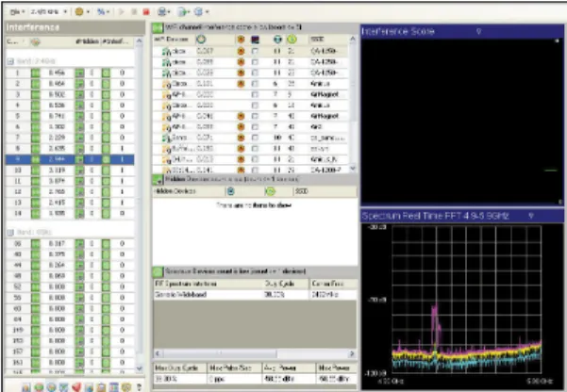Click the computer/adapter toolbar icon
The height and width of the screenshot is (392, 567).
pos(162,12)
